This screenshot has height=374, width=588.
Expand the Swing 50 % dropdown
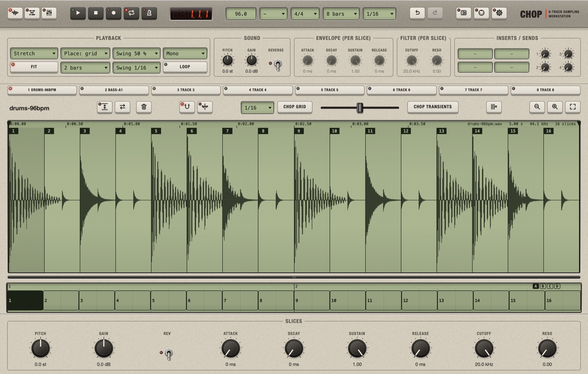click(136, 54)
